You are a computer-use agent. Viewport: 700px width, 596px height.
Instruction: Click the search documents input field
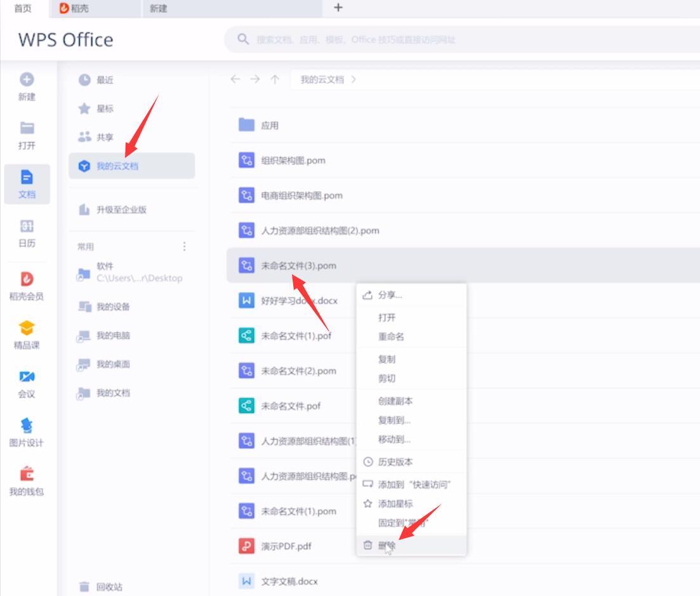tap(444, 40)
